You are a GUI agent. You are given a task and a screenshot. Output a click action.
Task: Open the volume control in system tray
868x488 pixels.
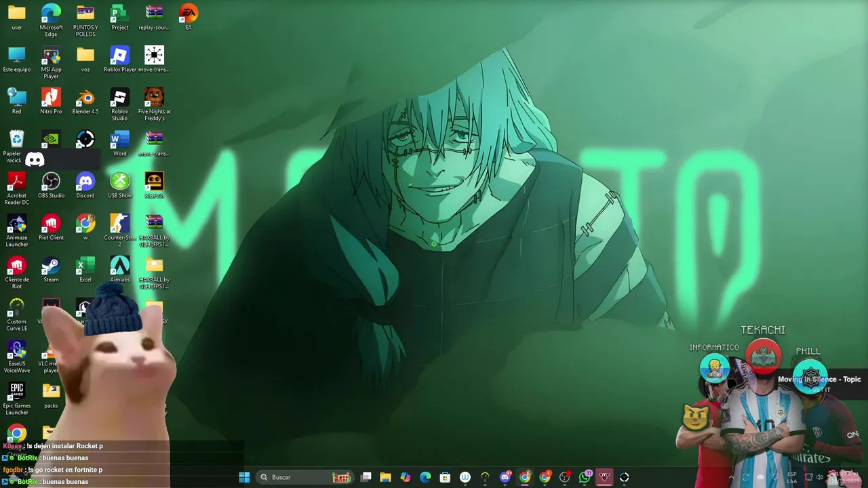(x=820, y=477)
